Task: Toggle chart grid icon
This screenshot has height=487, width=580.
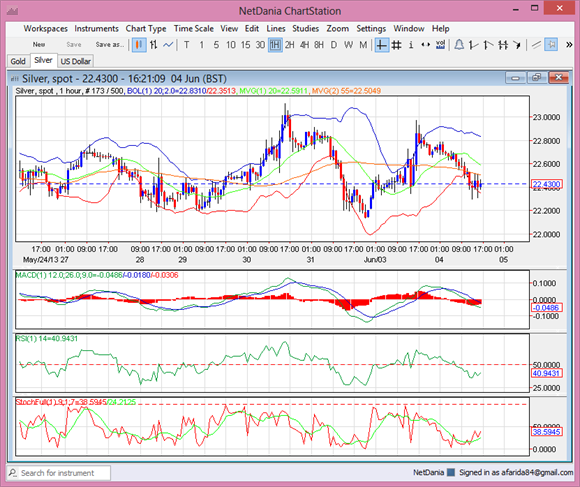Action: [x=397, y=45]
